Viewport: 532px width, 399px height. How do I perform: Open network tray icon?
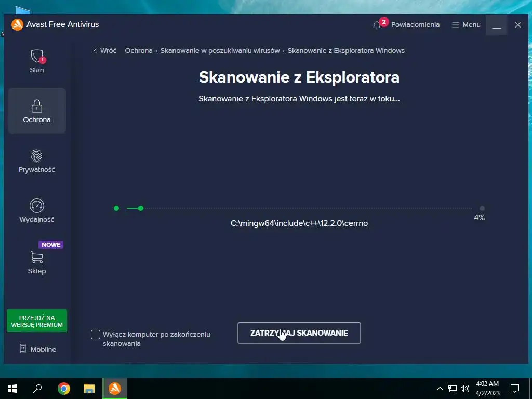click(453, 389)
